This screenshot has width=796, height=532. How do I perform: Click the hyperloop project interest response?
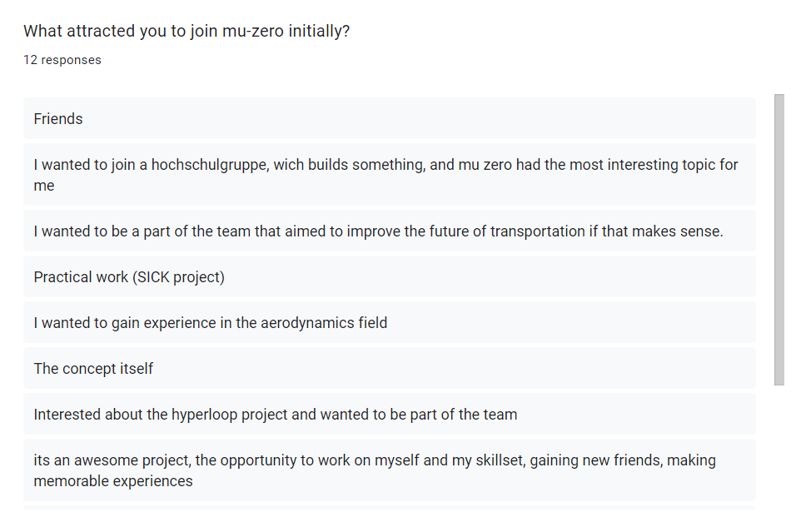click(x=275, y=415)
